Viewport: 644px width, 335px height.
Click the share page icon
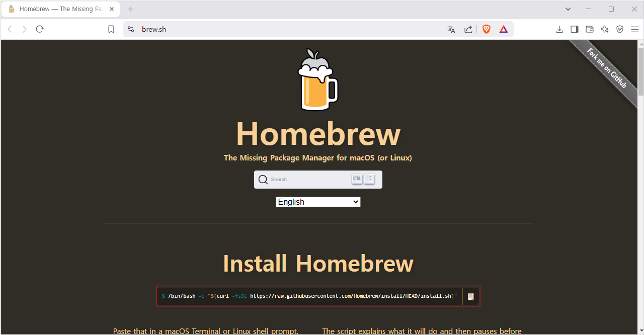click(468, 29)
